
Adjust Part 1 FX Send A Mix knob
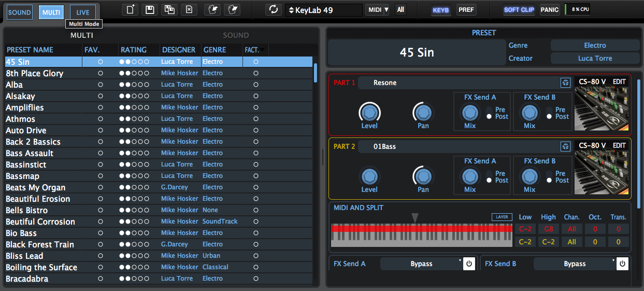coord(470,113)
